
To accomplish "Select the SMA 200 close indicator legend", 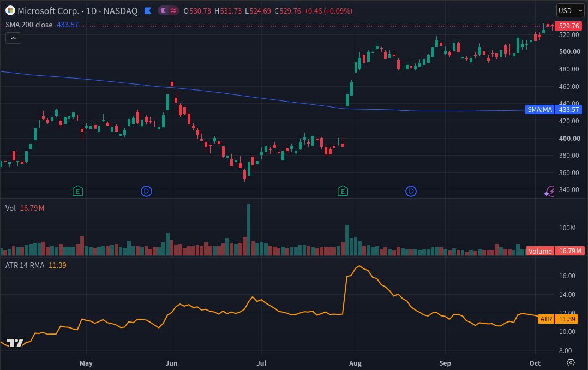I will point(29,25).
